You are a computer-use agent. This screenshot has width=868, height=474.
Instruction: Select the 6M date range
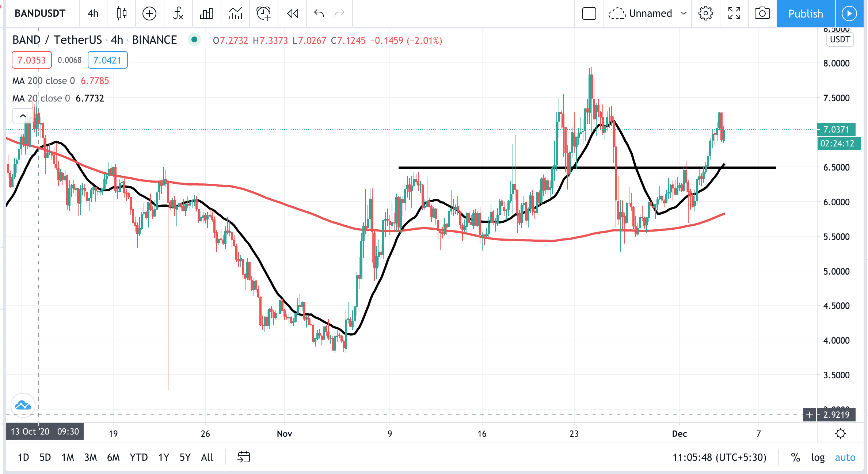(x=113, y=457)
